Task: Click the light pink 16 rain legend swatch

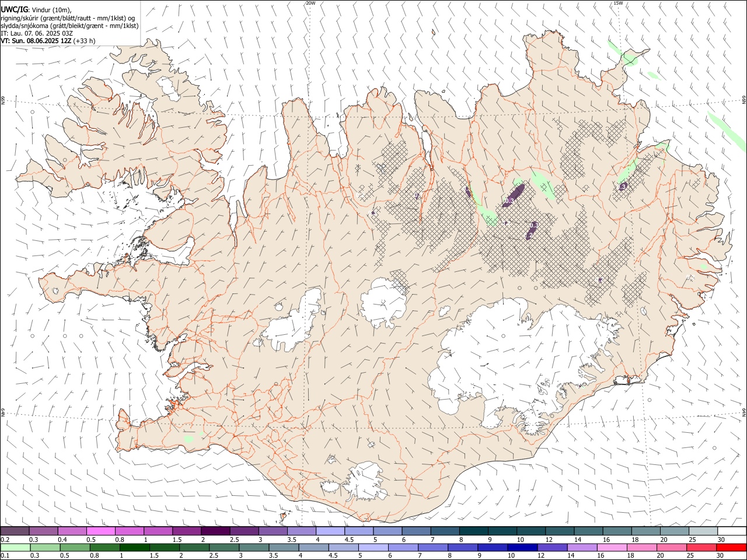Action: (x=612, y=548)
